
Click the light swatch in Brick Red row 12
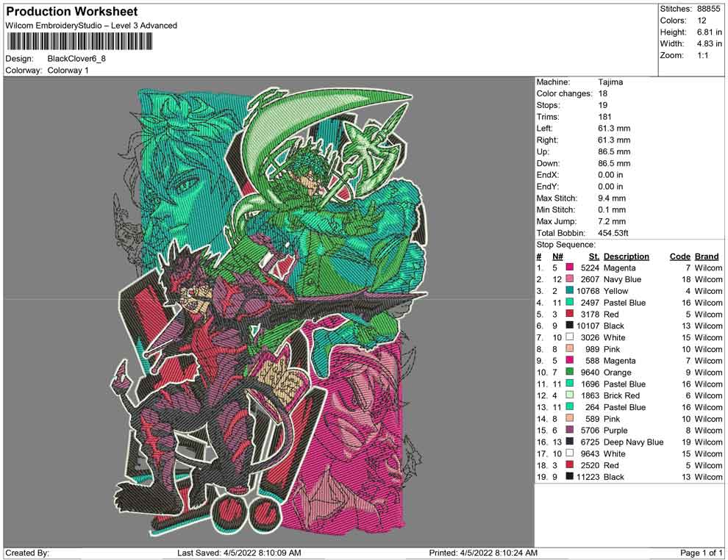pyautogui.click(x=570, y=395)
